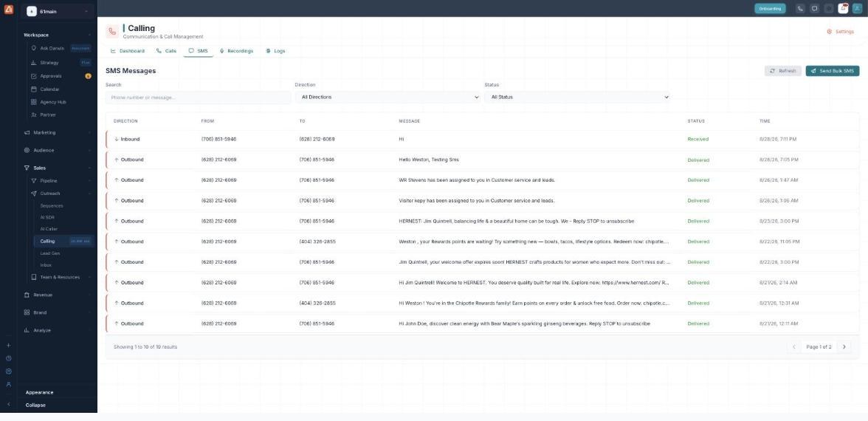868x421 pixels.
Task: Switch to the Recordings tab
Action: [x=236, y=51]
